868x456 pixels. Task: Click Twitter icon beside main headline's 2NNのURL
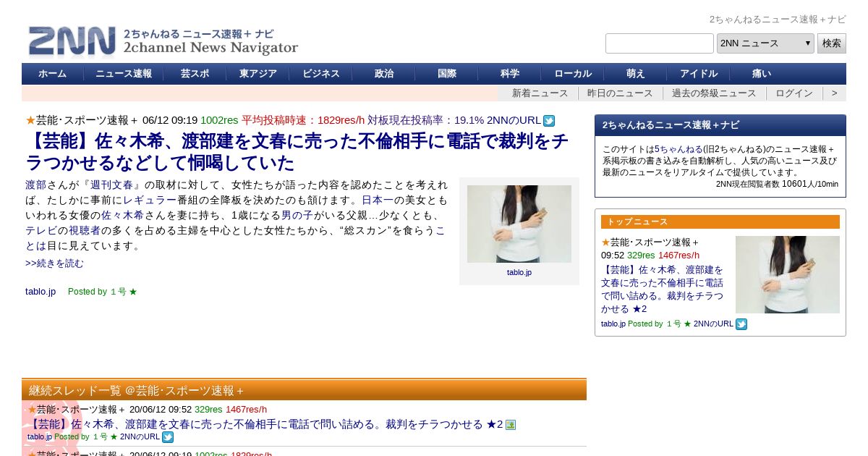pyautogui.click(x=549, y=121)
